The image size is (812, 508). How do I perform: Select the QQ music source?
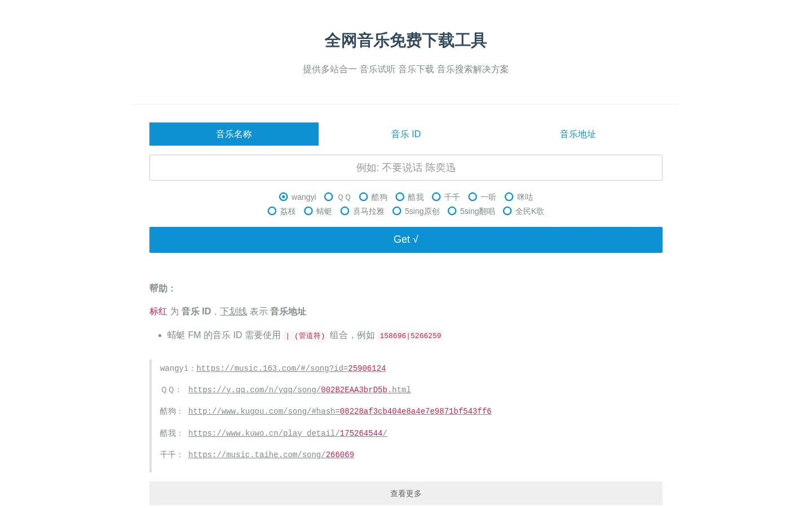pyautogui.click(x=329, y=197)
